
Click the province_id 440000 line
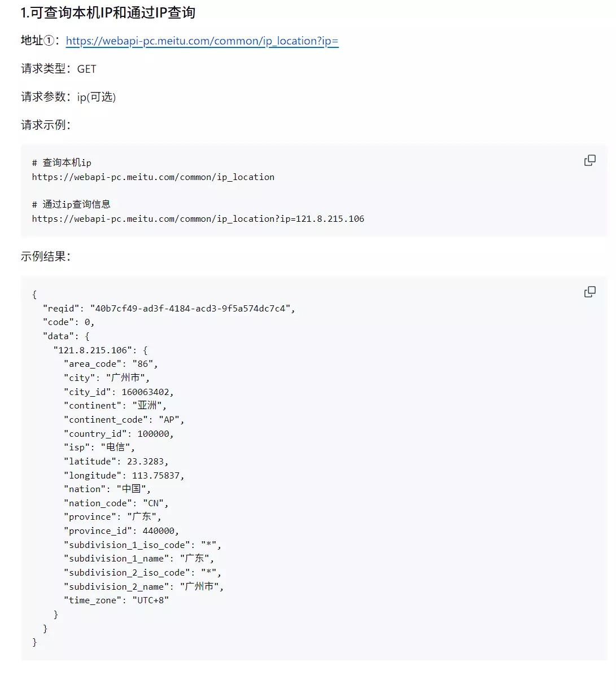[x=121, y=530]
